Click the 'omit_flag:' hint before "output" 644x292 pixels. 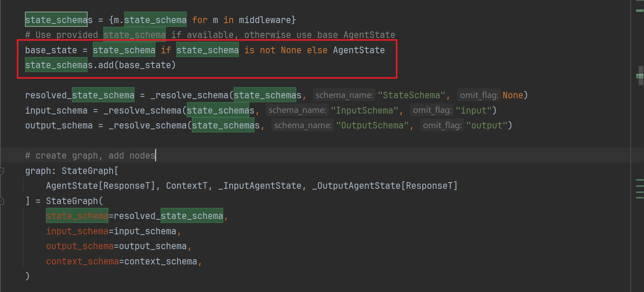point(442,126)
